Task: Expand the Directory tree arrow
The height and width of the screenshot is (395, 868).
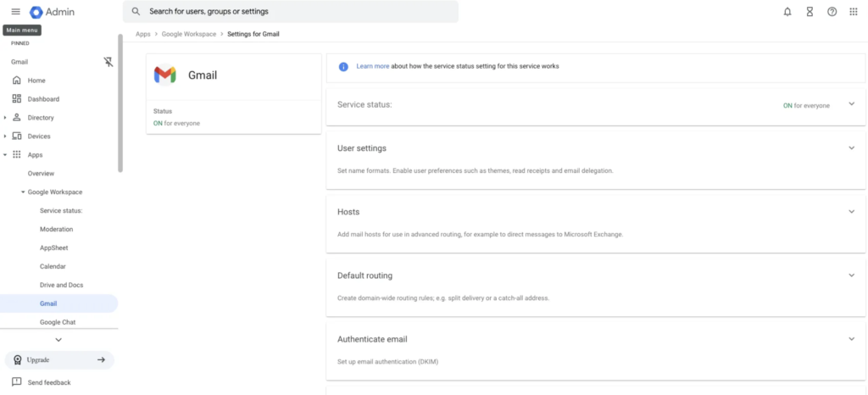Action: click(5, 118)
